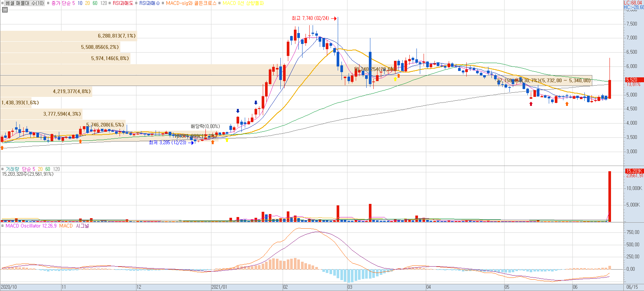Toggle the RSI과매수 indicator marker
This screenshot has width=644, height=291.
(x=136, y=3)
